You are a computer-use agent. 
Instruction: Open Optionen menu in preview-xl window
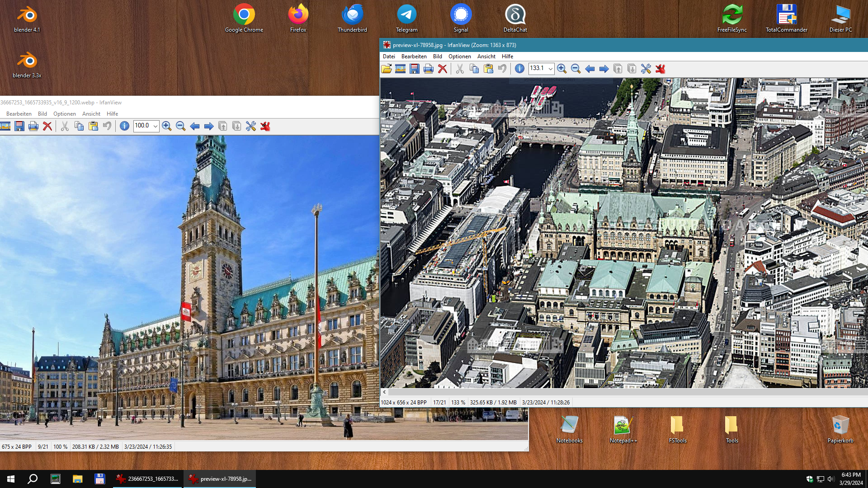[459, 56]
